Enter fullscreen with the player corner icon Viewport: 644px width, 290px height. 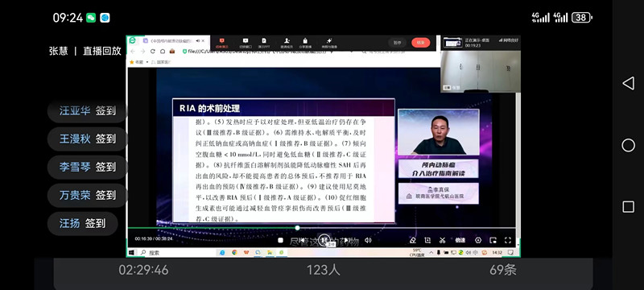pos(507,240)
